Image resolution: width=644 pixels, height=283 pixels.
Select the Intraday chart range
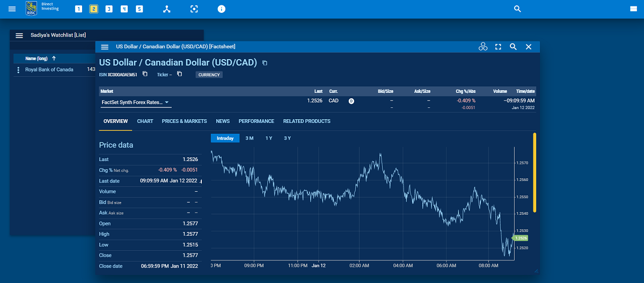point(225,139)
